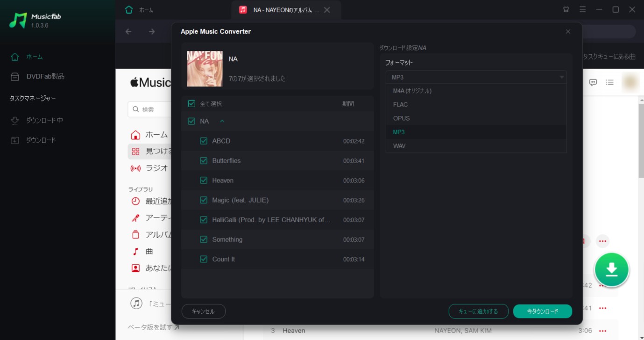Screen dimensions: 644x340
Task: Click the 期間 column header
Action: pyautogui.click(x=348, y=103)
